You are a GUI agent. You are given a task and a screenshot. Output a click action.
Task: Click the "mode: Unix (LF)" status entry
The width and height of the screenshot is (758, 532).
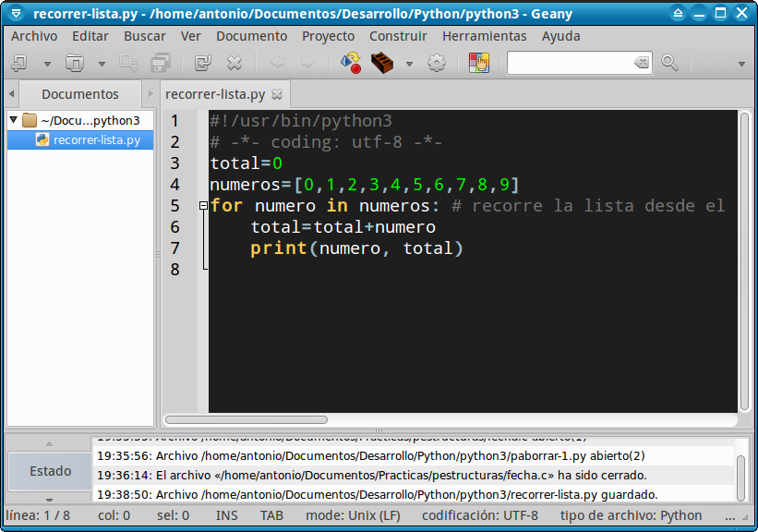353,516
